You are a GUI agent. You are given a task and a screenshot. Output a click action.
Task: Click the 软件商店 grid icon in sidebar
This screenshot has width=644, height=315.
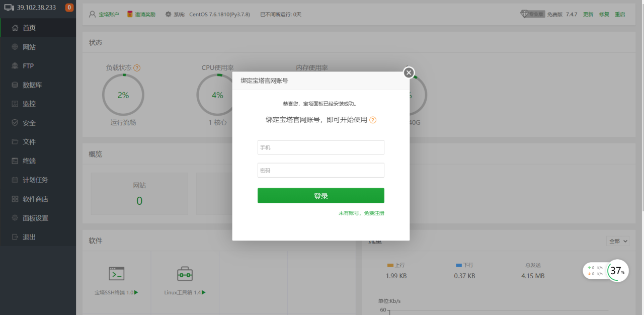click(x=15, y=199)
